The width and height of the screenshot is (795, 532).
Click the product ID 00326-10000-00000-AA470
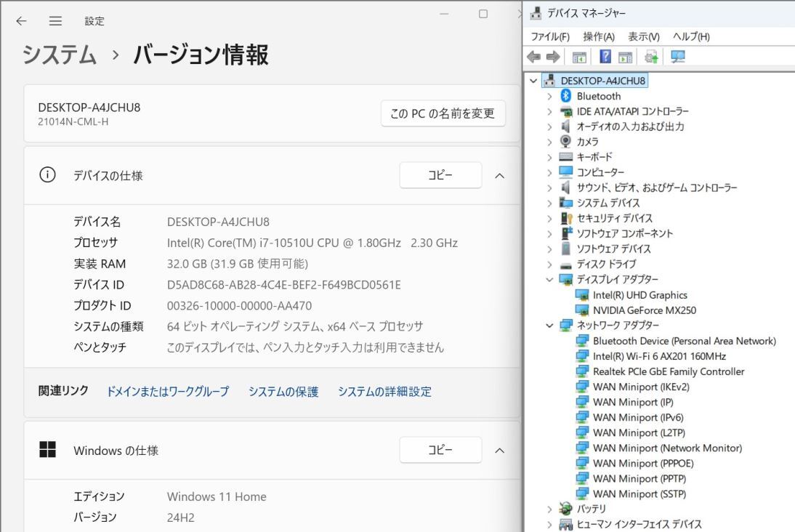coord(239,306)
